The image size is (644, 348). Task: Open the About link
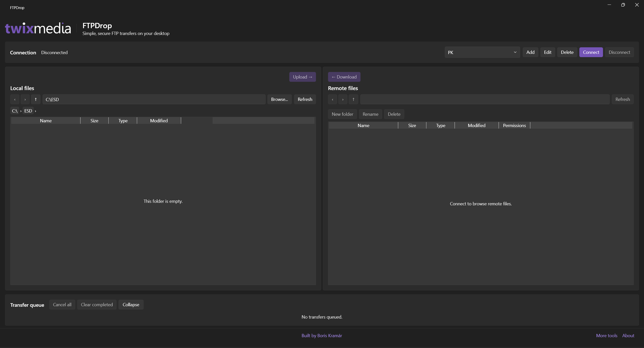(x=628, y=336)
